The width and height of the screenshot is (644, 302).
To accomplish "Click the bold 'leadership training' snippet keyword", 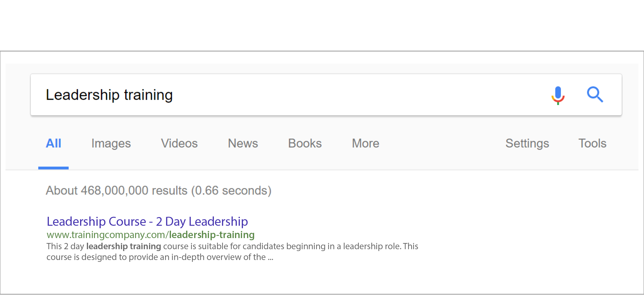I will (x=123, y=246).
